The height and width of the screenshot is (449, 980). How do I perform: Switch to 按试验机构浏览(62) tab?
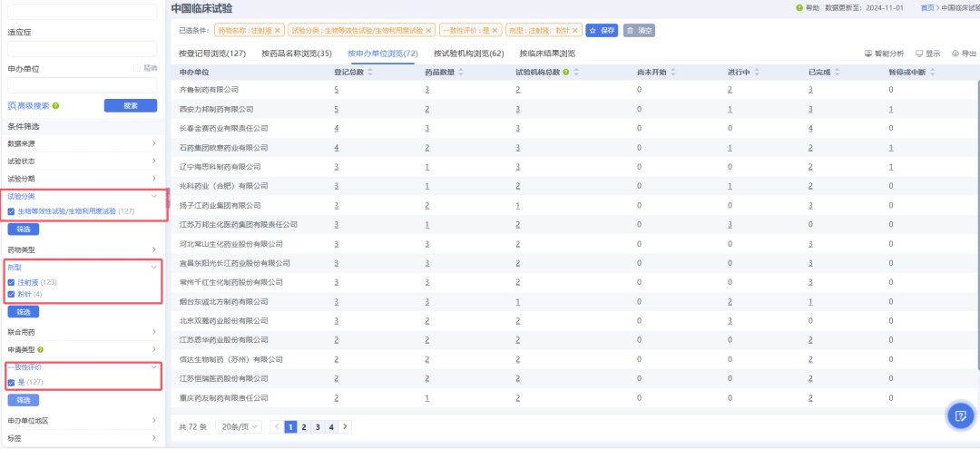coord(468,54)
